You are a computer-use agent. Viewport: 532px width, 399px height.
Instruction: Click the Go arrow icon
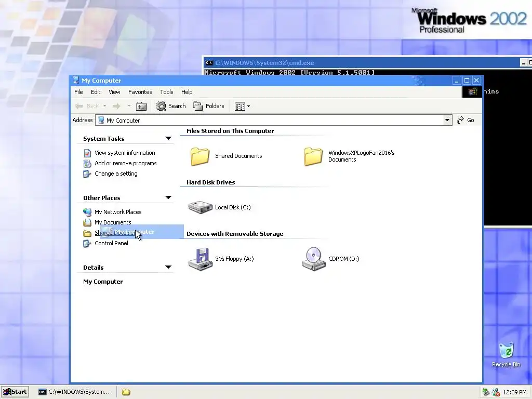coord(460,120)
